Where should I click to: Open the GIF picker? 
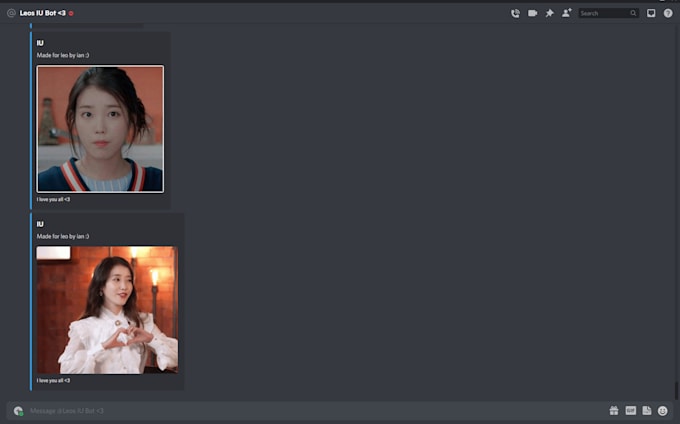tap(631, 410)
